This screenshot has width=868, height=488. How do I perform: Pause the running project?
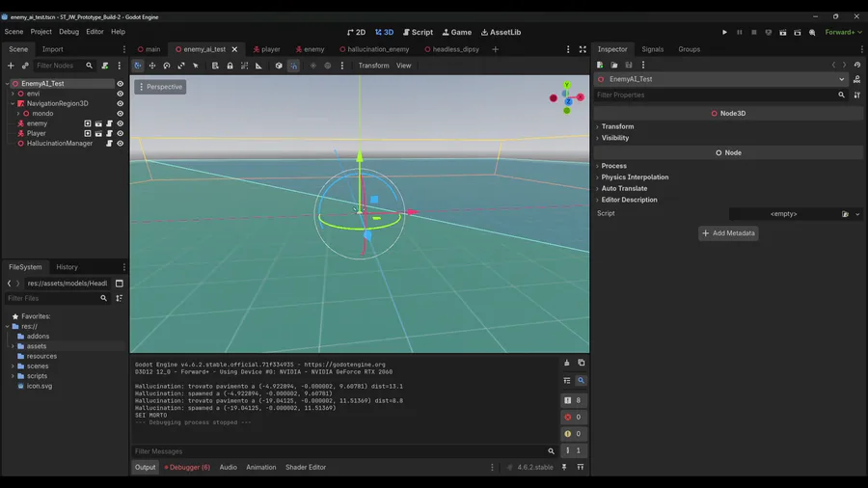(739, 32)
